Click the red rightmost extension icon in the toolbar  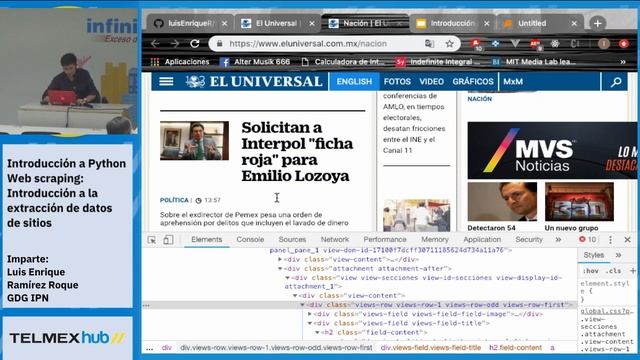(x=624, y=44)
